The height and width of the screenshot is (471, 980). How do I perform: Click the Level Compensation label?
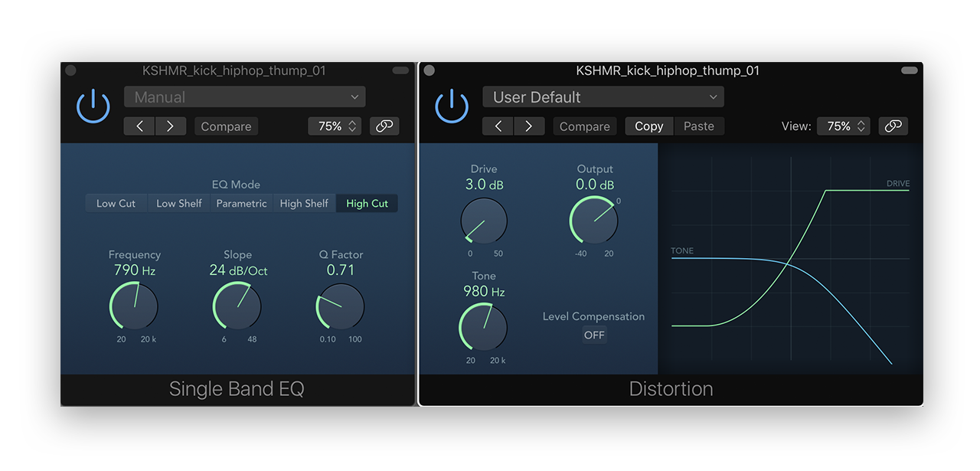[594, 316]
